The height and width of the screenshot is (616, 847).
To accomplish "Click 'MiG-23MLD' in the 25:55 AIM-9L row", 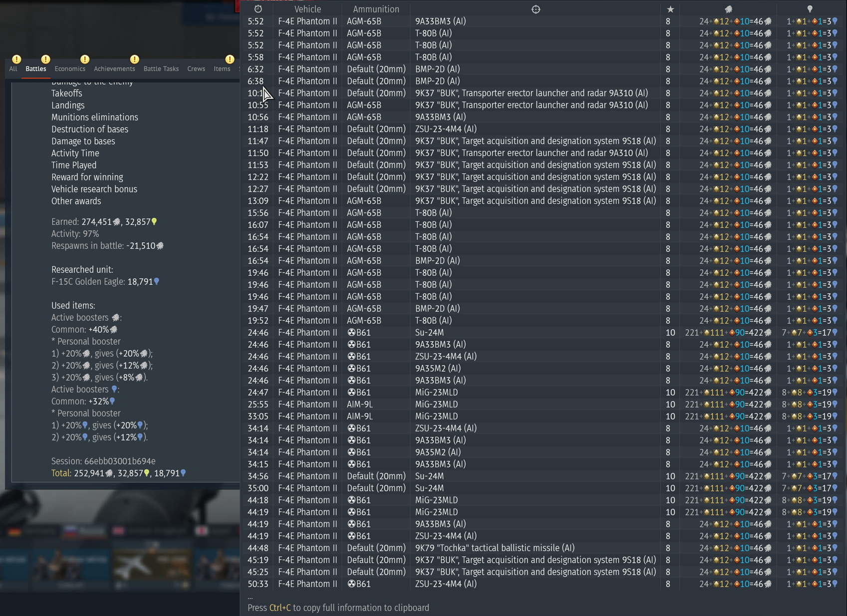I will (437, 404).
